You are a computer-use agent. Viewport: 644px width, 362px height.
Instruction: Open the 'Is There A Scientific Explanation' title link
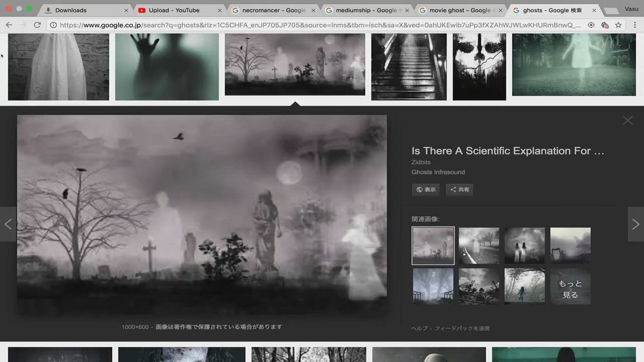pos(507,151)
